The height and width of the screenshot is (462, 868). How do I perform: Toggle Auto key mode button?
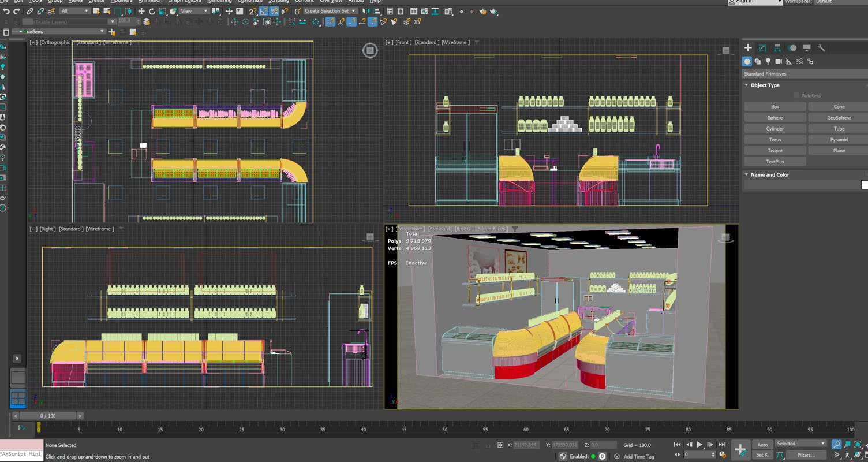(x=762, y=445)
